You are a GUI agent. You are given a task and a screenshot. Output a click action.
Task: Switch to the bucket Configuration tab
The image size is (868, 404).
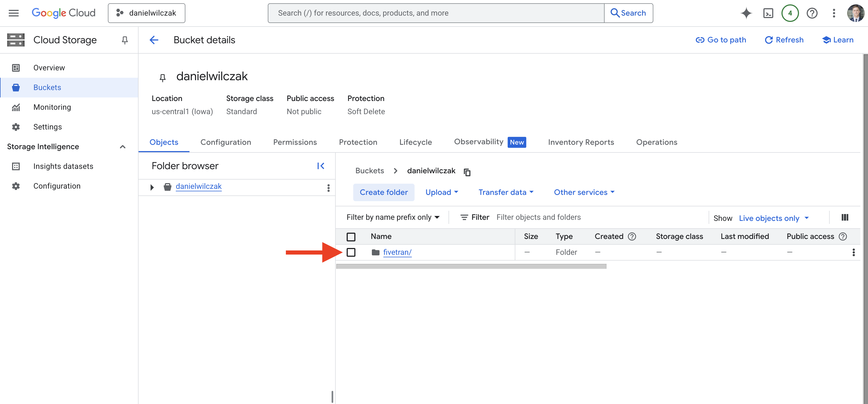(226, 142)
